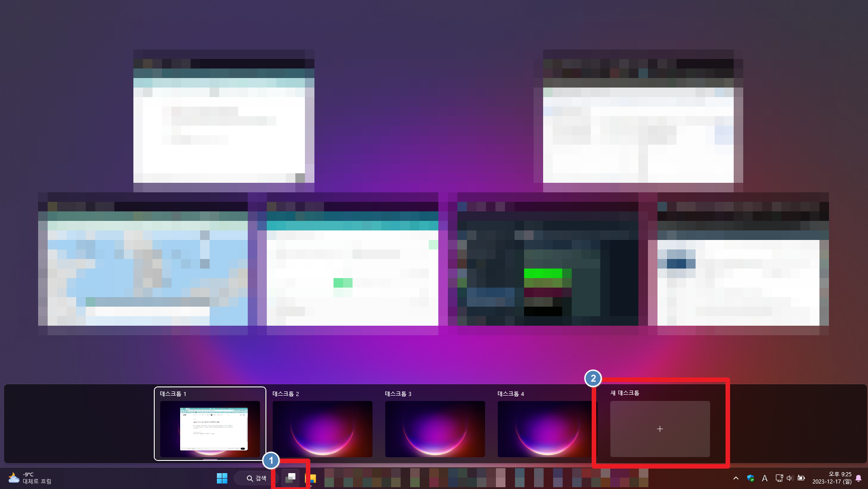Open the weather widget showing -9°C
Screen dimensions: 868x489
click(30, 478)
